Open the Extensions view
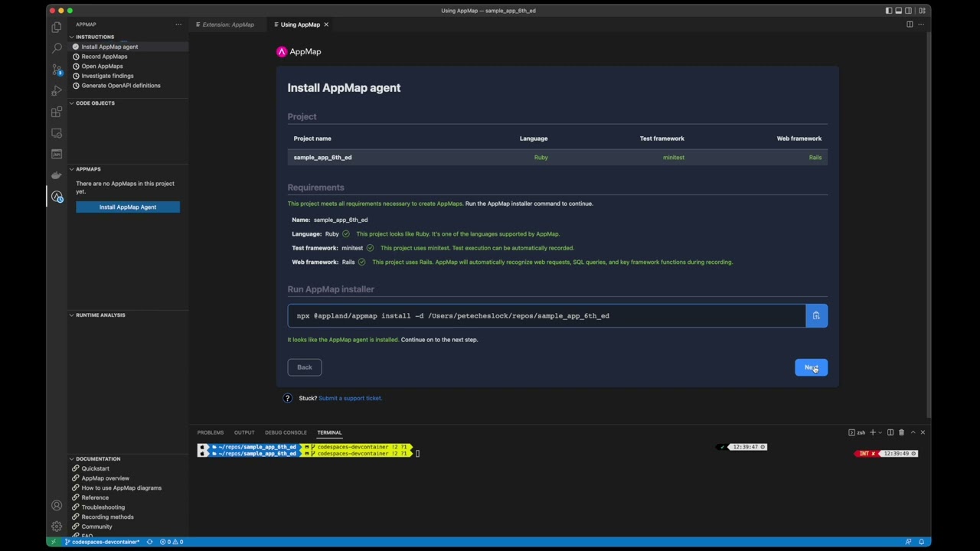Viewport: 980px width, 551px height. pos(57,112)
